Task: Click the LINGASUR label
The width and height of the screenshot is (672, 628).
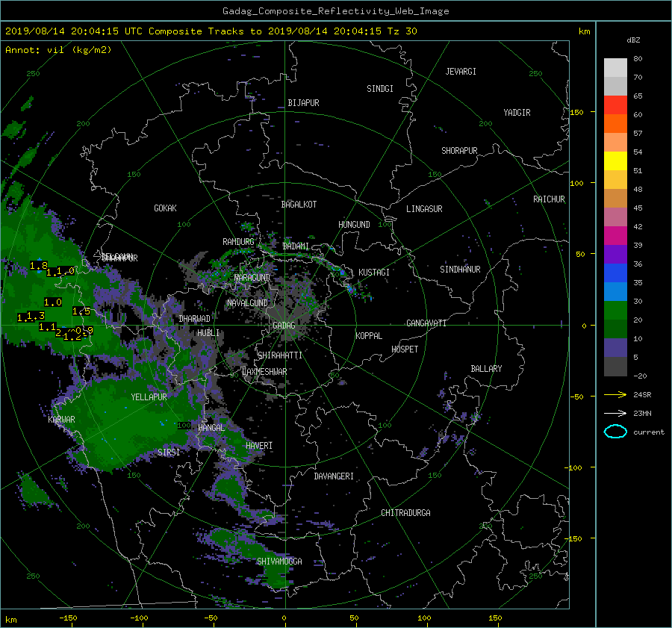Action: click(424, 209)
